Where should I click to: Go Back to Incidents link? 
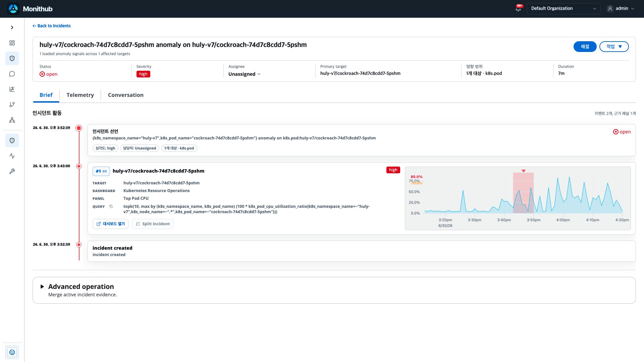(x=52, y=26)
